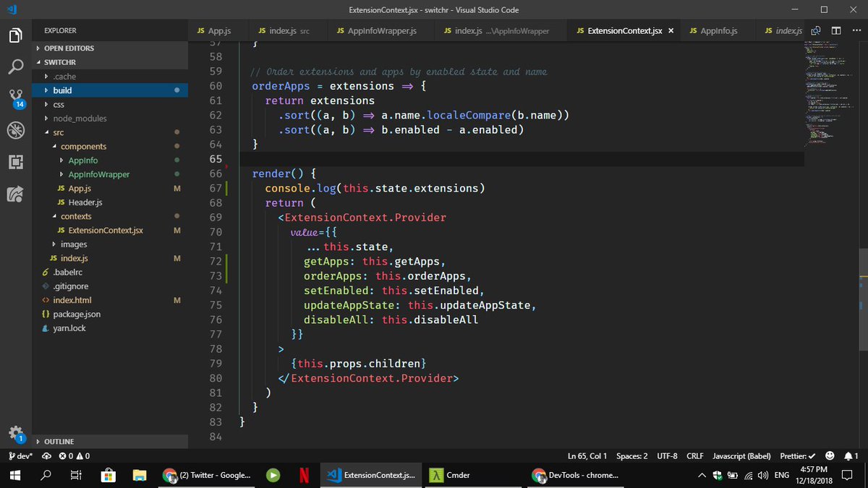Change language mode via Javascript (Babel)
This screenshot has height=488, width=868.
coord(741,455)
